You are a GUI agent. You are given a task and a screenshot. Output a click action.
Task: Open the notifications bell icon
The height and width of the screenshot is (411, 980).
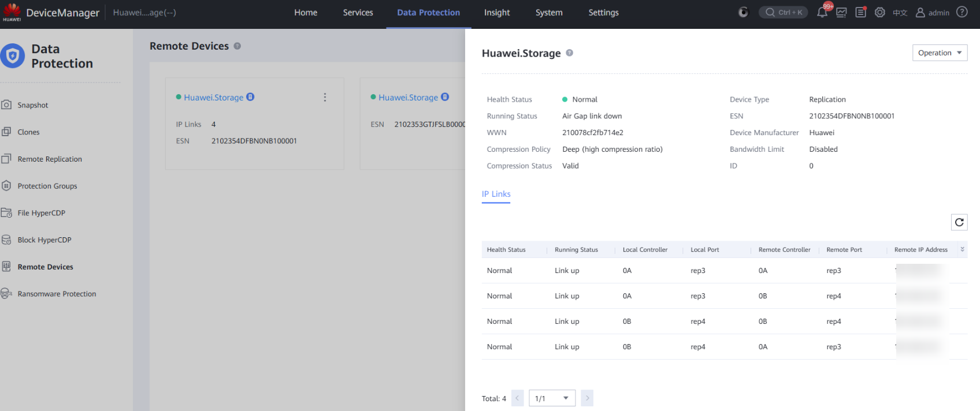pyautogui.click(x=822, y=12)
